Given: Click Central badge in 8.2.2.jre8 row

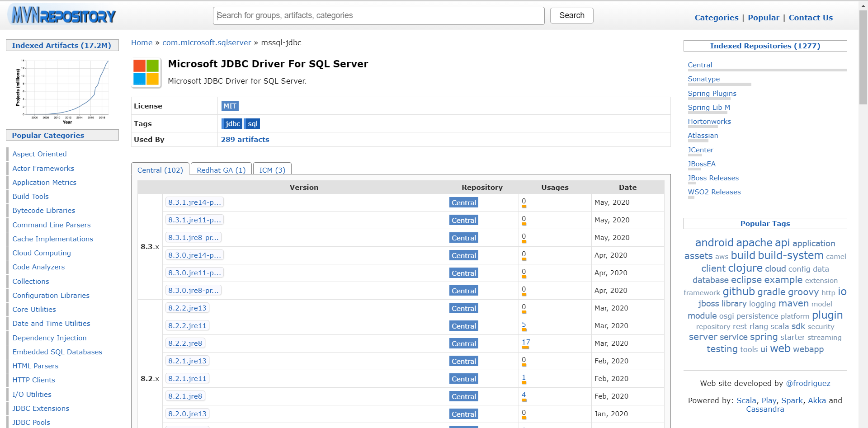Looking at the screenshot, I should coord(464,343).
